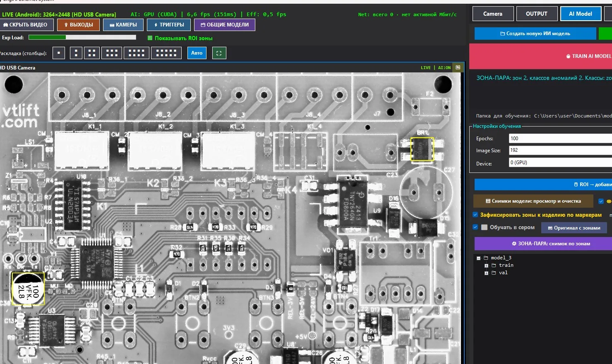Open the ВЫХОДЫ outputs panel

(78, 25)
